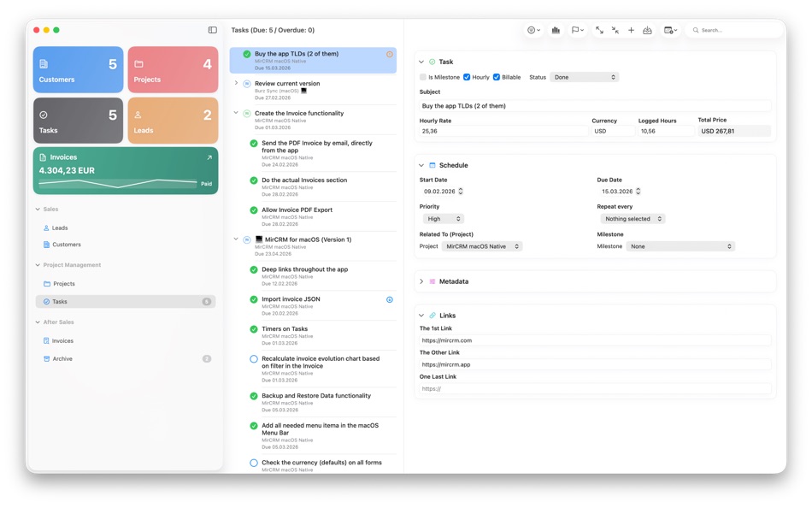The width and height of the screenshot is (812, 508).
Task: Click the Metadata pink icon
Action: 432,281
